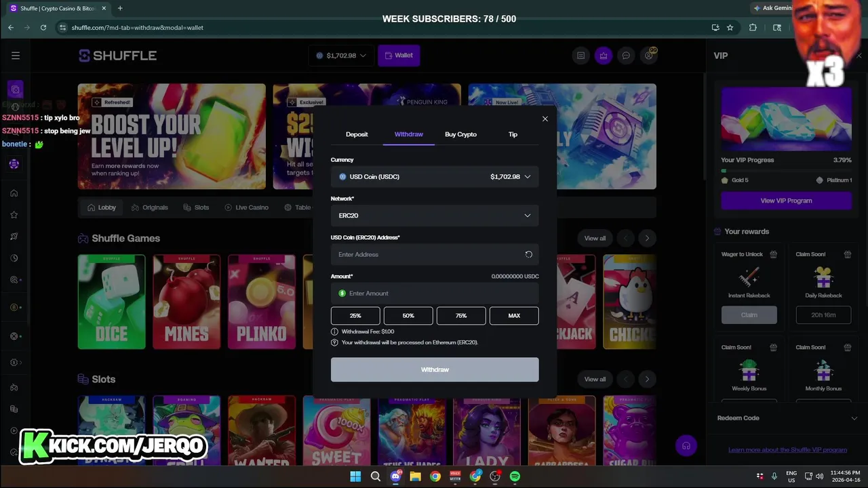The width and height of the screenshot is (868, 488).
Task: Switch to Buy Crypto tab
Action: pyautogui.click(x=460, y=134)
